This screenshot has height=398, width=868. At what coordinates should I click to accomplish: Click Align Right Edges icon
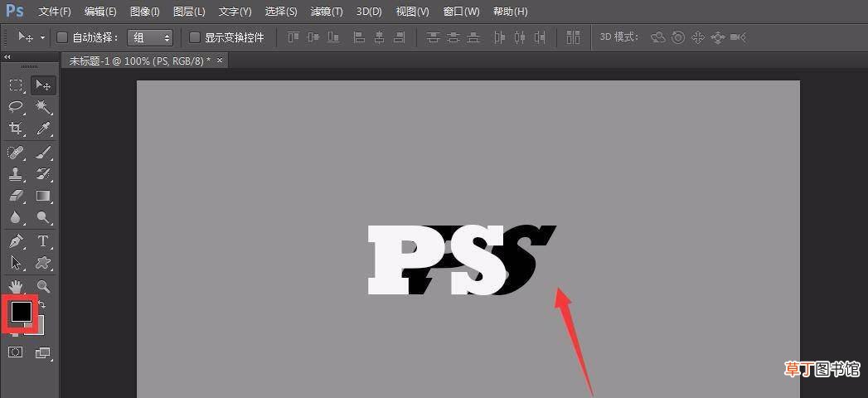pyautogui.click(x=399, y=37)
